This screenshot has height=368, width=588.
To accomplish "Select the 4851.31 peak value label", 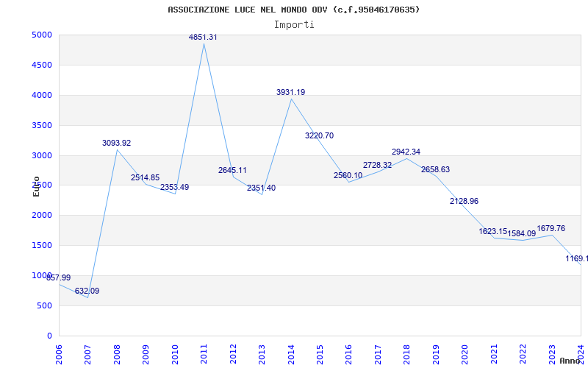I will (x=203, y=38).
